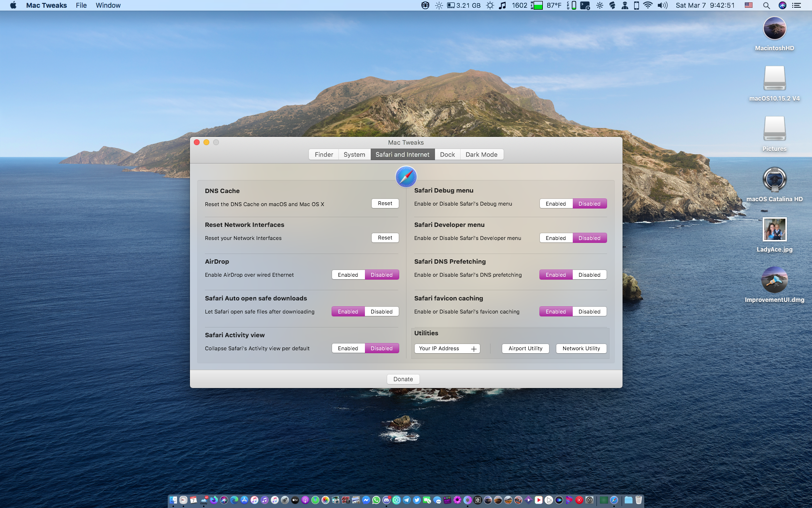This screenshot has width=812, height=508.
Task: Open Siri from the menu bar
Action: tap(782, 5)
